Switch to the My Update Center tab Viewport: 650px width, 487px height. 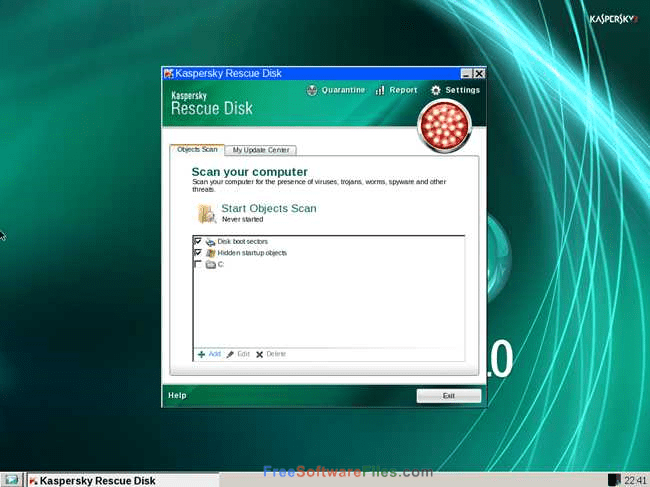(x=261, y=150)
